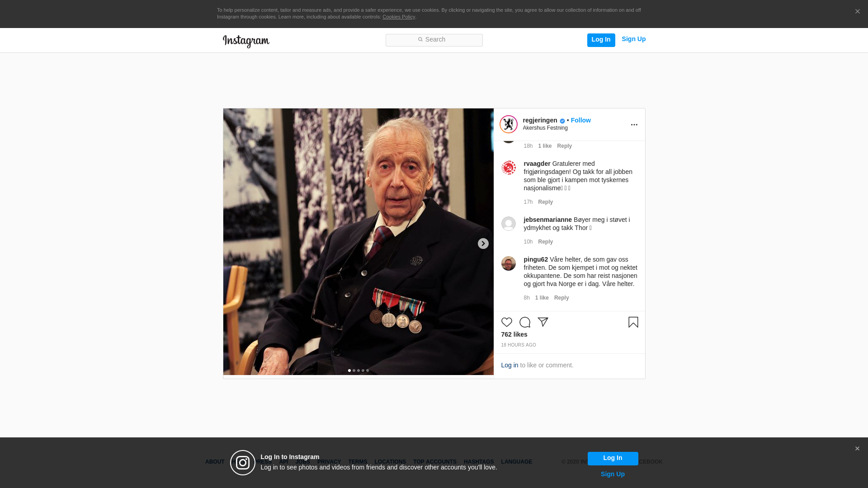Open the three-dot post options
Screen dimensions: 868x488
tap(634, 125)
